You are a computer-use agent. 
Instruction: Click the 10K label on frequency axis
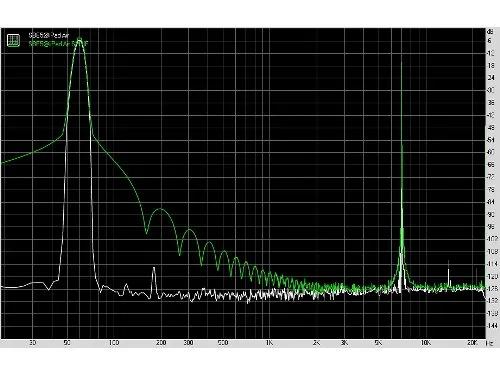tap(425, 343)
